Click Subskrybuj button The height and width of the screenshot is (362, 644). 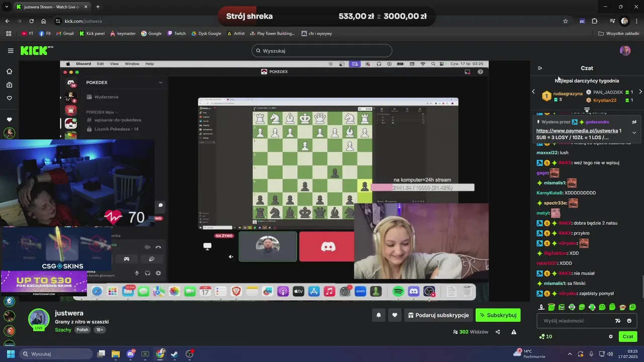(498, 315)
